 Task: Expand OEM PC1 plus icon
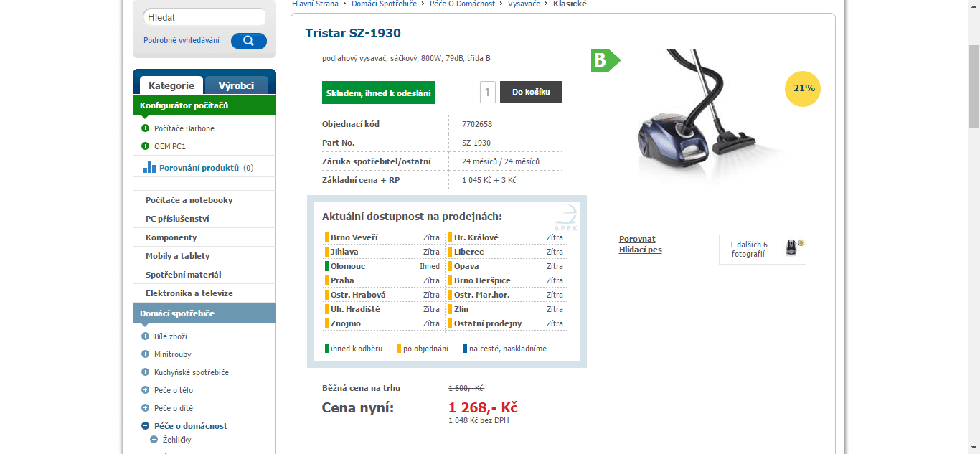pyautogui.click(x=146, y=146)
